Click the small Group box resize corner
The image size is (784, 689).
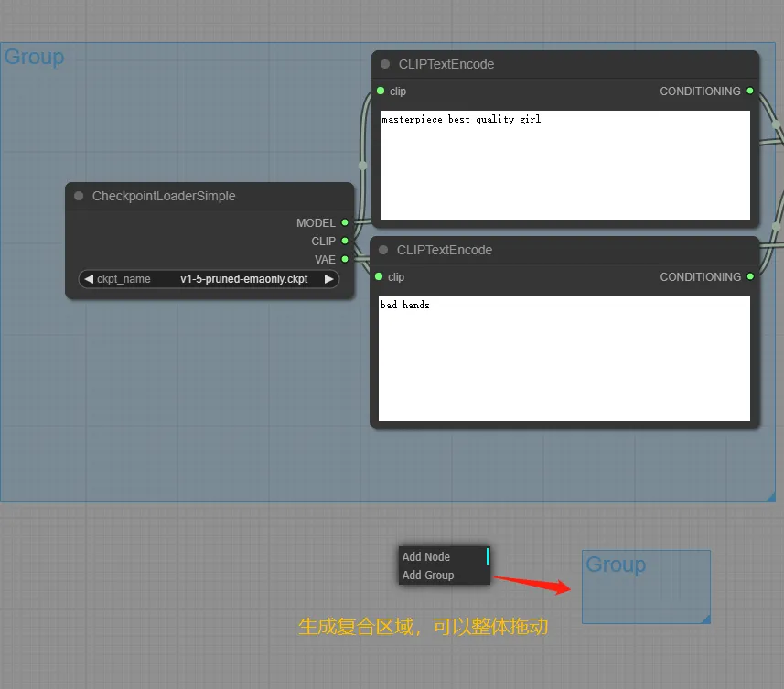pyautogui.click(x=705, y=619)
